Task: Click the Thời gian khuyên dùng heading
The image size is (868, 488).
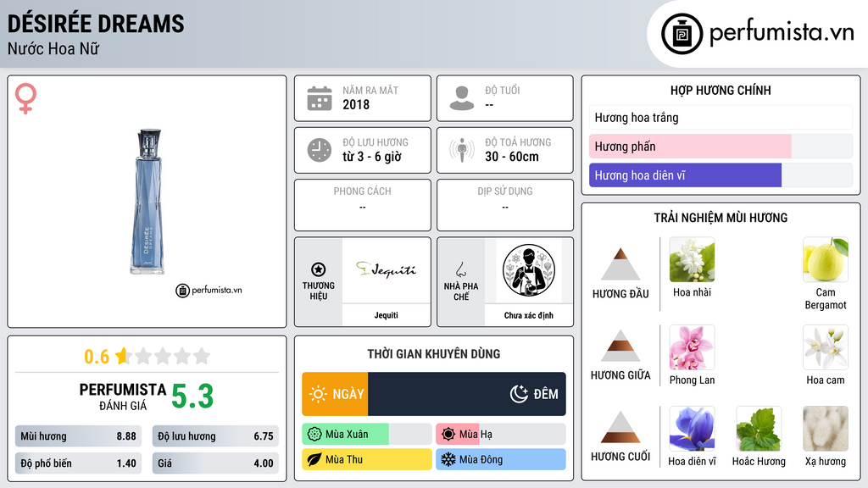Action: (433, 354)
